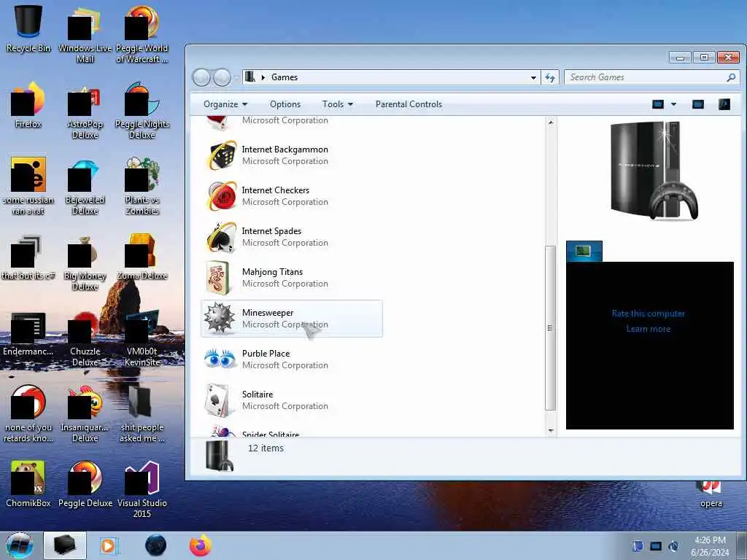This screenshot has width=747, height=560.
Task: Click the games list scroll up arrow
Action: (551, 122)
